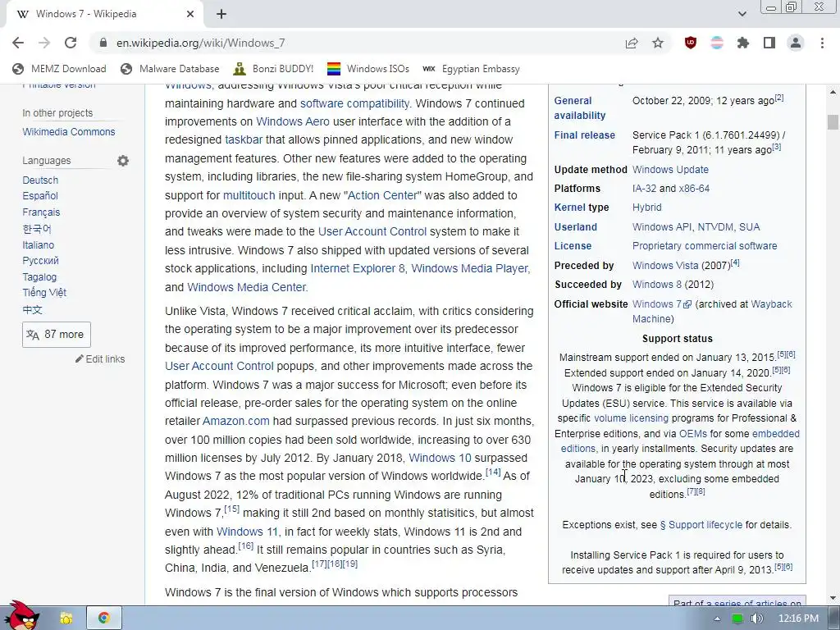Open Wikimedia Commons link
Viewport: 840px width, 630px height.
[x=69, y=132]
